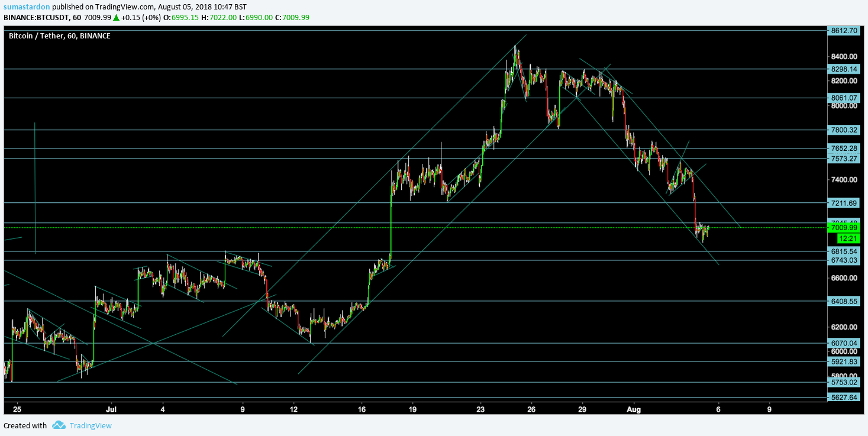Click the 12 date label on time axis

(293, 409)
